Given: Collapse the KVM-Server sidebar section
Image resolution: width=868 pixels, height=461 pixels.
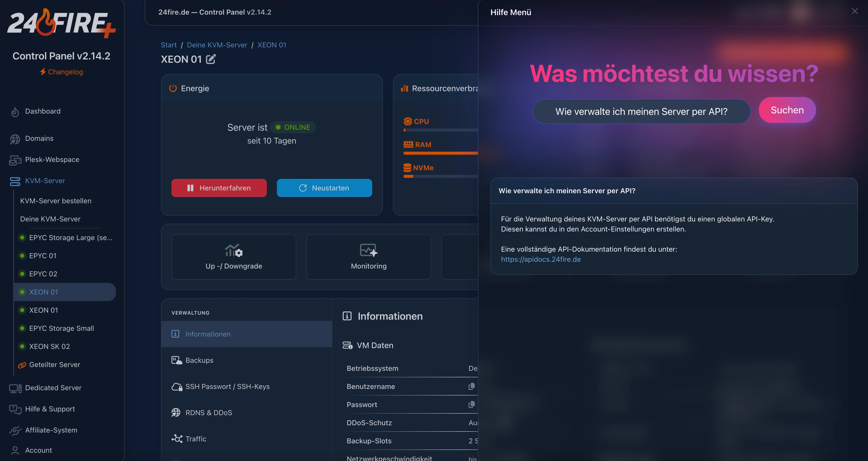Looking at the screenshot, I should coord(45,181).
